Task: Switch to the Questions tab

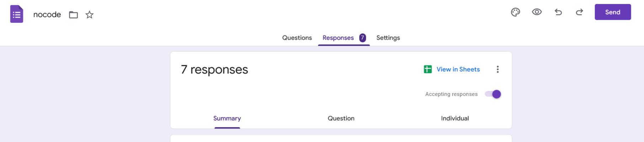Action: [x=297, y=38]
